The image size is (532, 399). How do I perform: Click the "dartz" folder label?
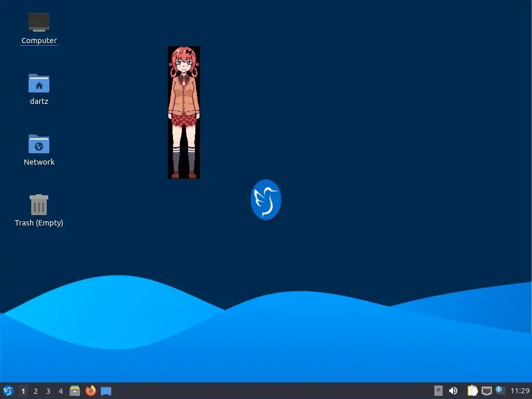[39, 101]
